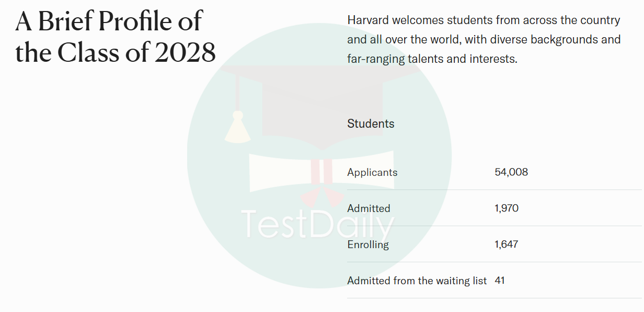Click the admitted value 1,970
Screen dimensions: 644x312
click(507, 208)
